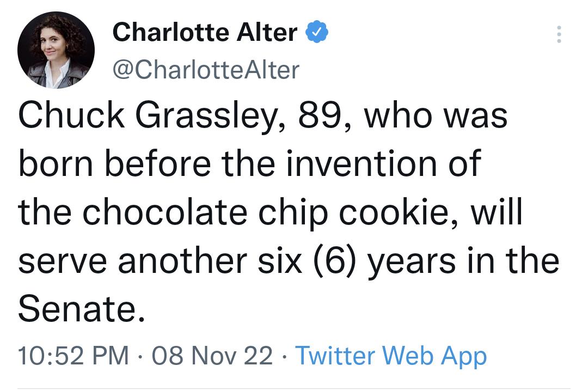Image resolution: width=588 pixels, height=390 pixels.
Task: Click the @CharlotteAlter handle
Action: coord(206,69)
